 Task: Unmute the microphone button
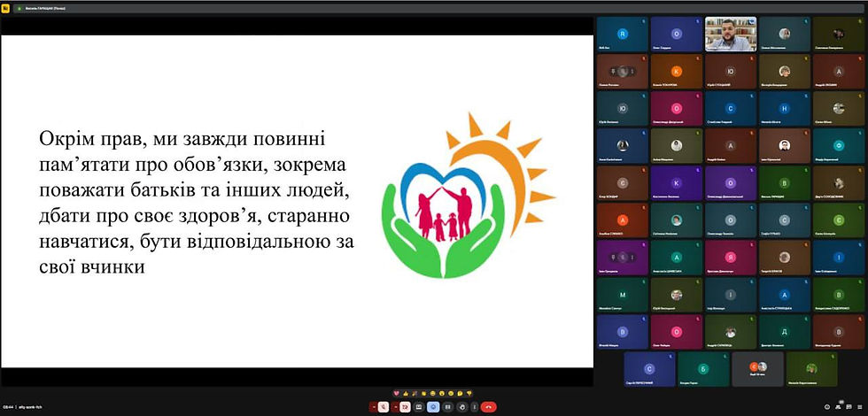(x=384, y=407)
